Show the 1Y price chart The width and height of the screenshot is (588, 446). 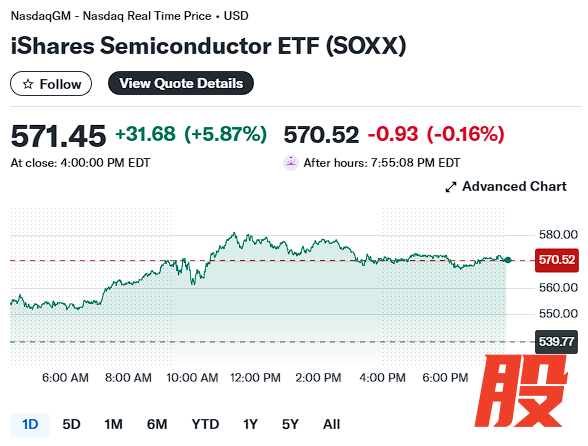tap(250, 424)
